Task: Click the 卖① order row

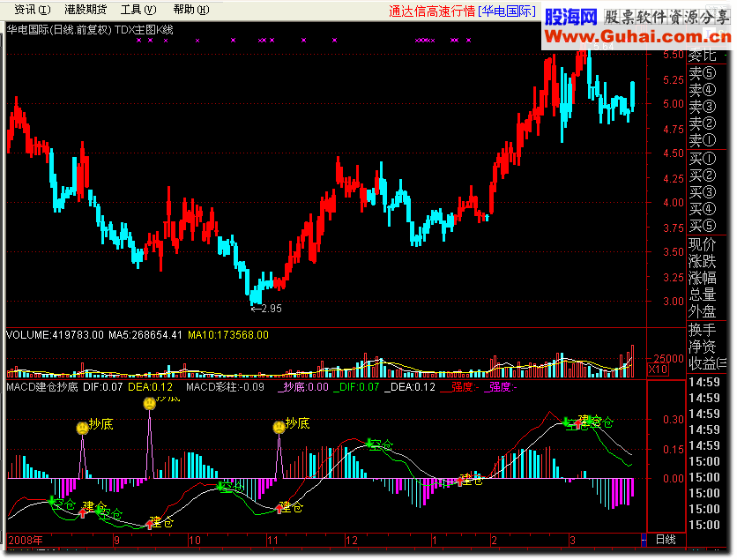Action: [x=703, y=140]
